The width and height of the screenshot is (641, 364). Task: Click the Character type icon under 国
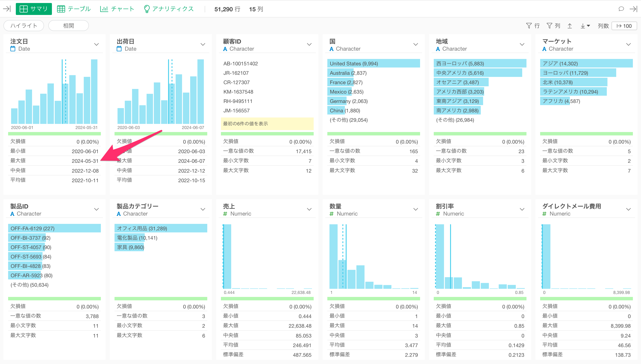click(x=331, y=49)
